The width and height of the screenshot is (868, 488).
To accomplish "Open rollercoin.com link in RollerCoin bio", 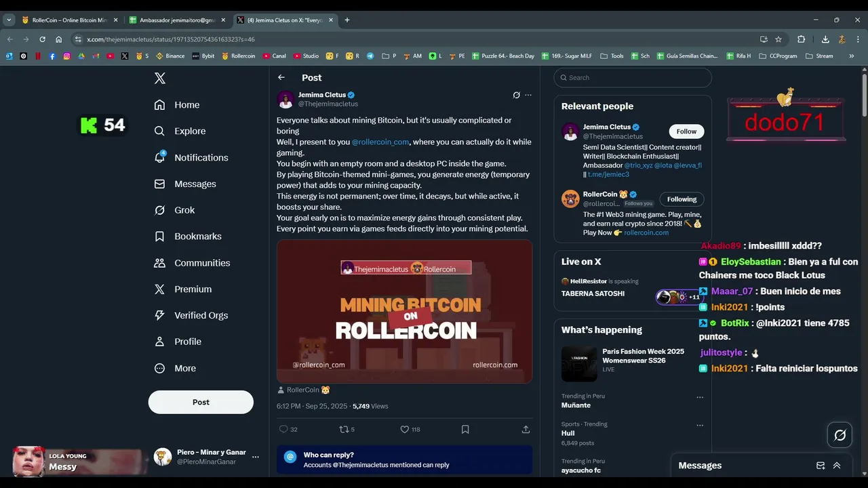I will pyautogui.click(x=646, y=232).
